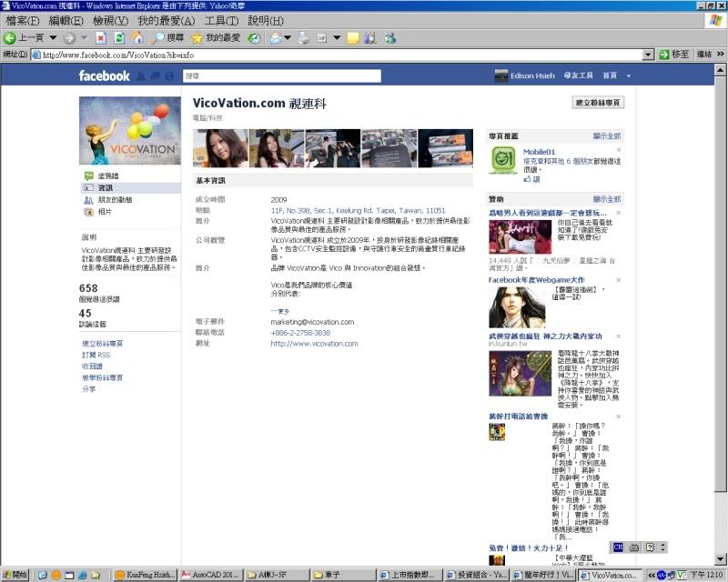The image size is (728, 582).
Task: Click the Facebook search input field
Action: 282,76
